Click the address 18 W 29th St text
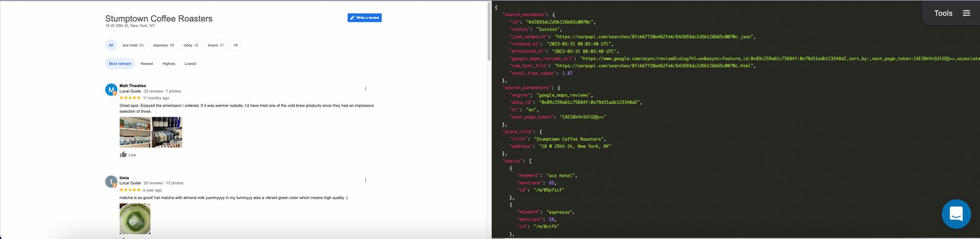Viewport: 980px width, 239px height. 130,26
